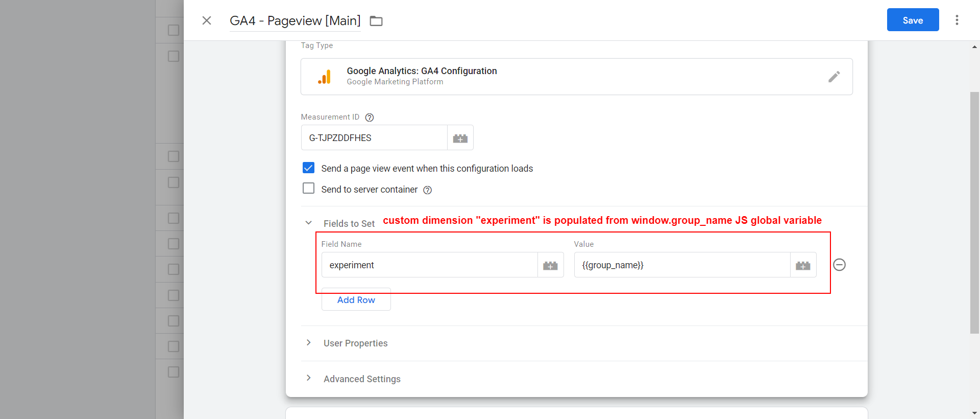Collapse the Fields to Set section

click(x=308, y=223)
